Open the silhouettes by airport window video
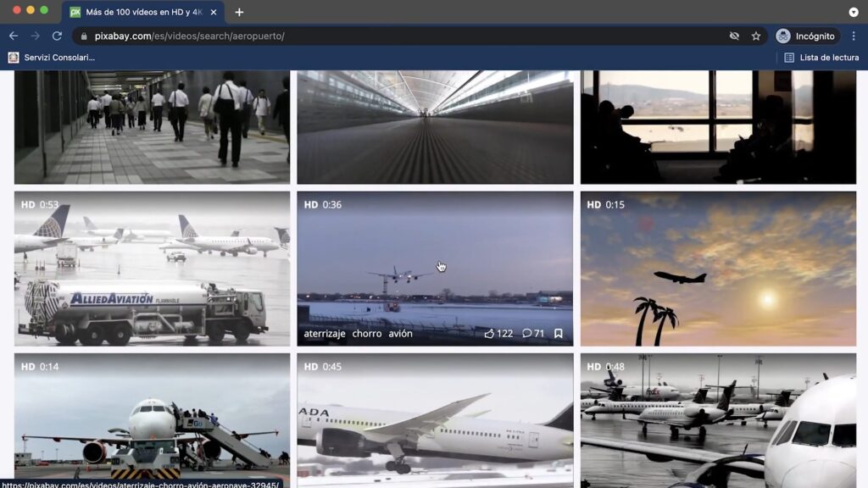The width and height of the screenshot is (868, 488). tap(719, 127)
